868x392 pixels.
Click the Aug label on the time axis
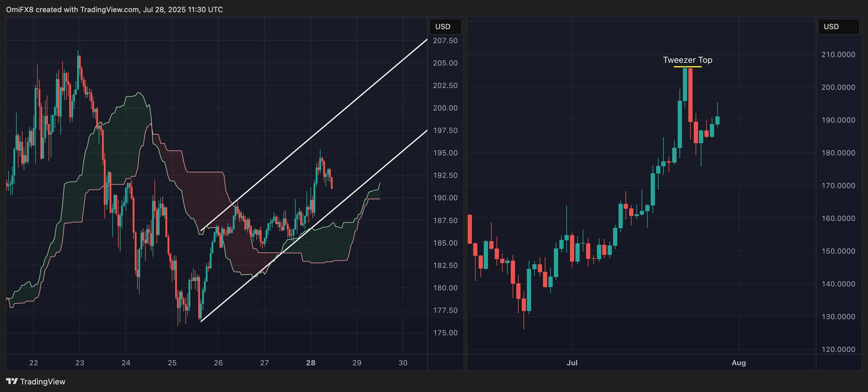[x=739, y=363]
